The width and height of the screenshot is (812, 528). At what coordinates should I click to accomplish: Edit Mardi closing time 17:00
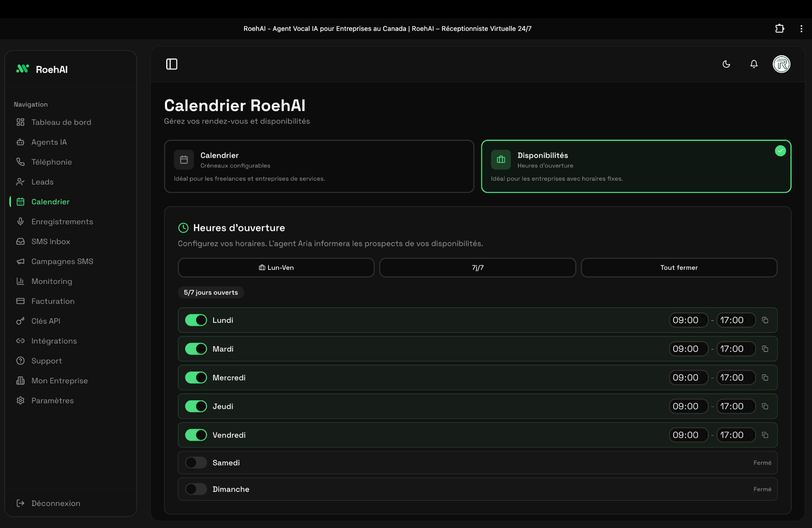(736, 349)
